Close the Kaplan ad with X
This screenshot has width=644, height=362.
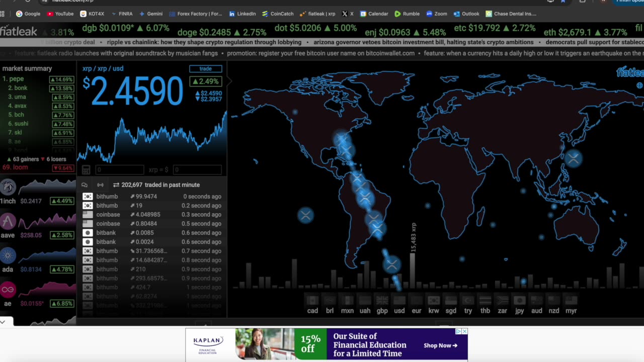465,331
